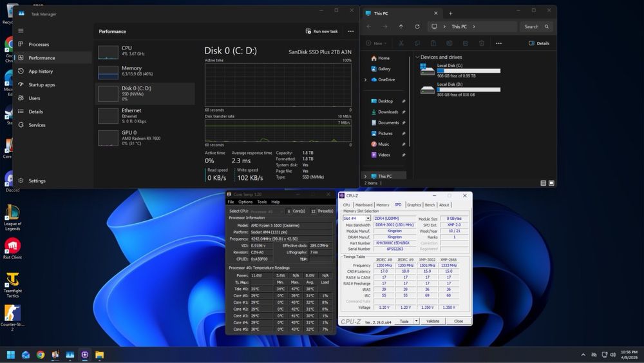Image resolution: width=644 pixels, height=363 pixels.
Task: Open Options menu in Core Temp
Action: (x=245, y=202)
